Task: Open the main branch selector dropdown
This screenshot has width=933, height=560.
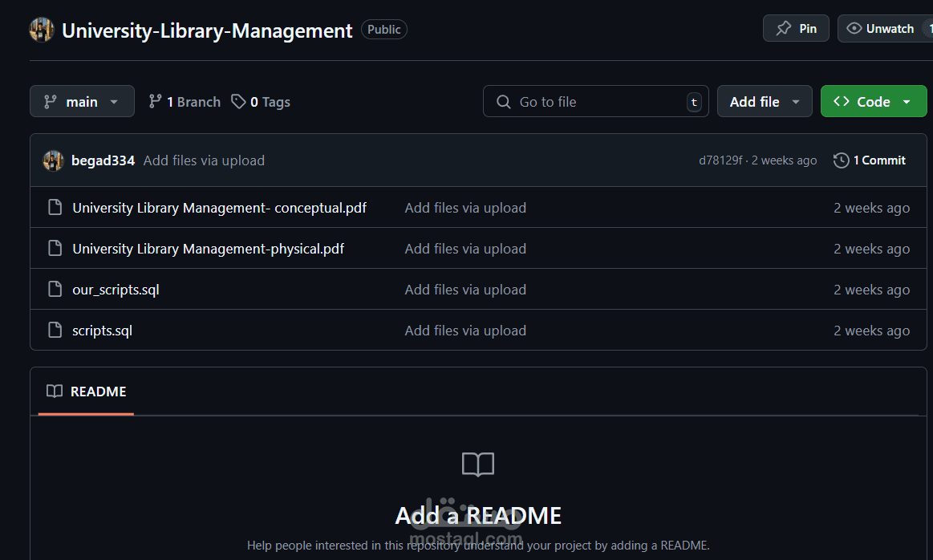Action: click(x=82, y=102)
